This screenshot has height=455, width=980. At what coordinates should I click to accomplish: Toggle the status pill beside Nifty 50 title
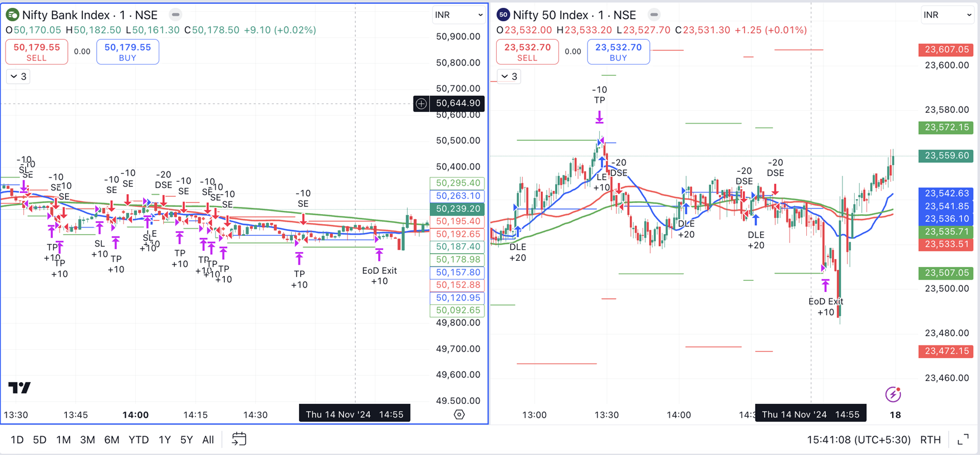[x=654, y=15]
